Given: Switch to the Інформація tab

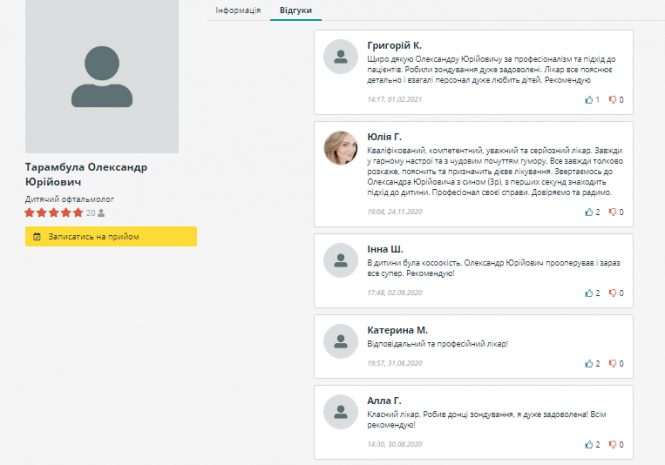Looking at the screenshot, I should 239,10.
